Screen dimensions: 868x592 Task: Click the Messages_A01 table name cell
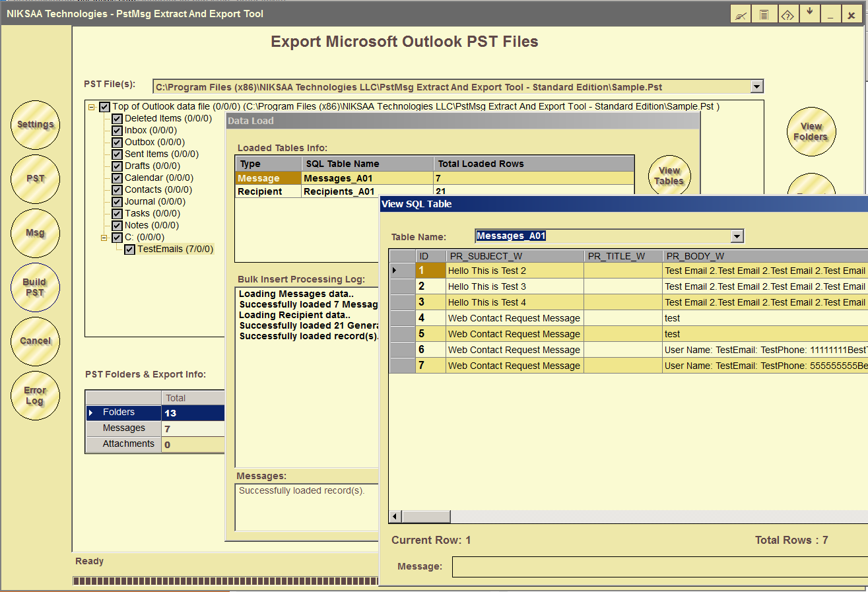pyautogui.click(x=368, y=178)
